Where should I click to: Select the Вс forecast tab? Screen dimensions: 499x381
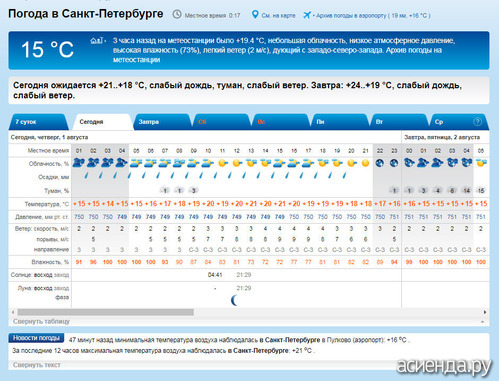(x=281, y=122)
